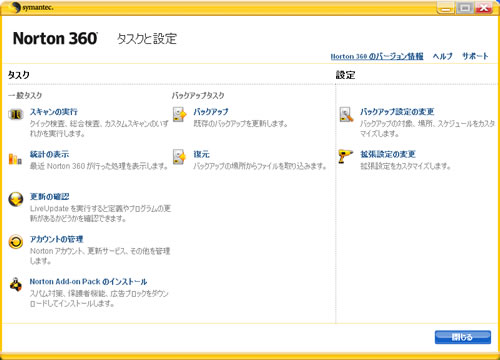Screen dimensions: 500x360
Task: Open Norton 360 のバージョン情報 link
Action: point(377,56)
